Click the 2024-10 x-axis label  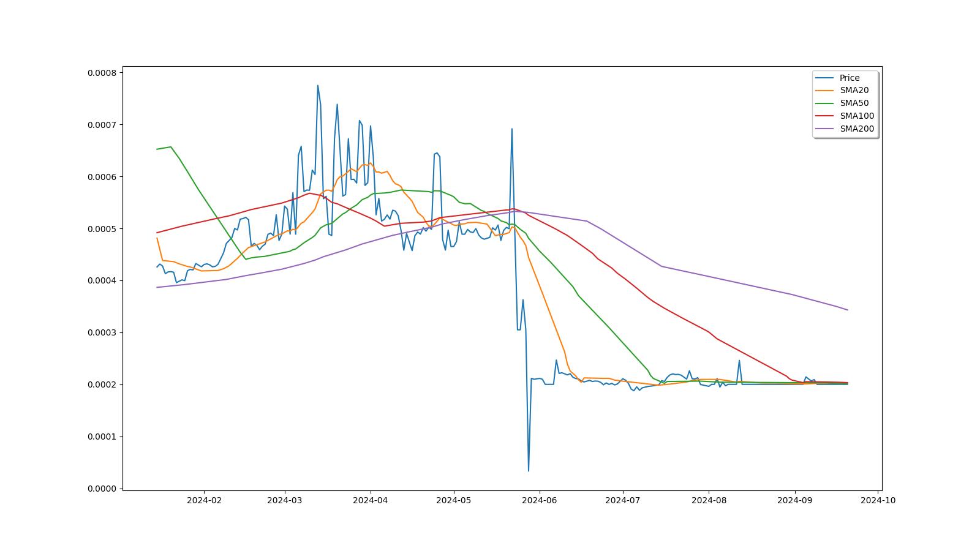click(x=878, y=500)
